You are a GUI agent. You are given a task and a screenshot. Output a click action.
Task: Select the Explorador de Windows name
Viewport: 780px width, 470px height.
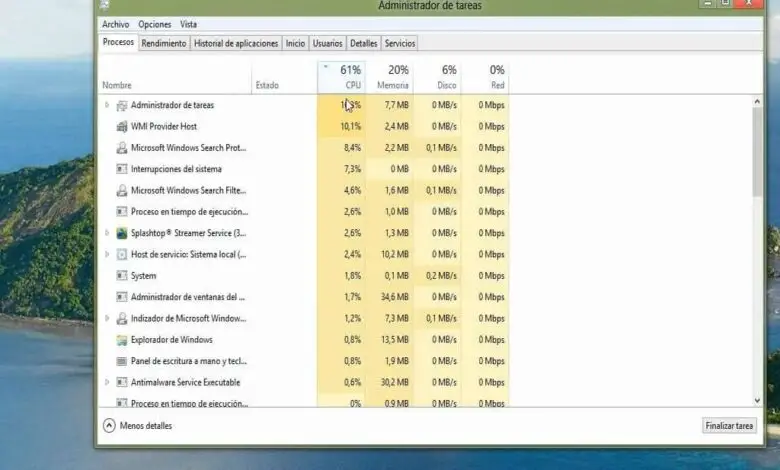point(172,340)
